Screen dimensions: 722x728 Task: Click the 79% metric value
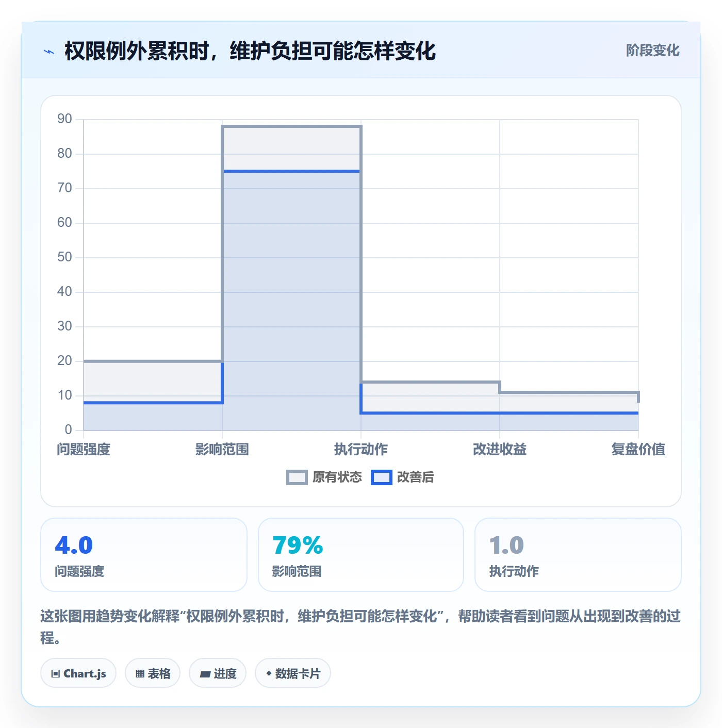click(298, 545)
